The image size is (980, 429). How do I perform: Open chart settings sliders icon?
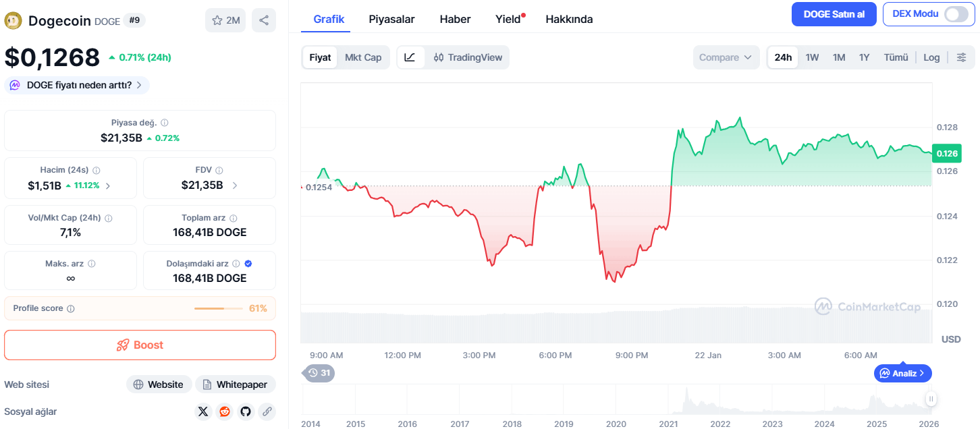pyautogui.click(x=962, y=57)
